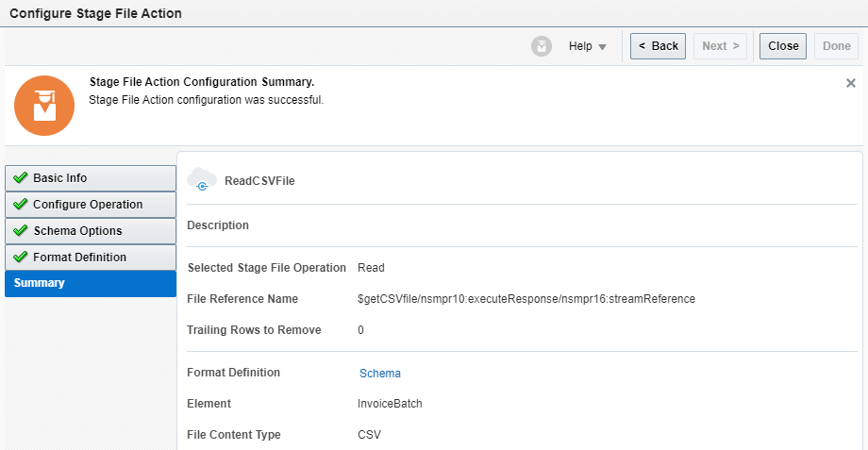Click the green checkmark beside Basic Info

[20, 178]
